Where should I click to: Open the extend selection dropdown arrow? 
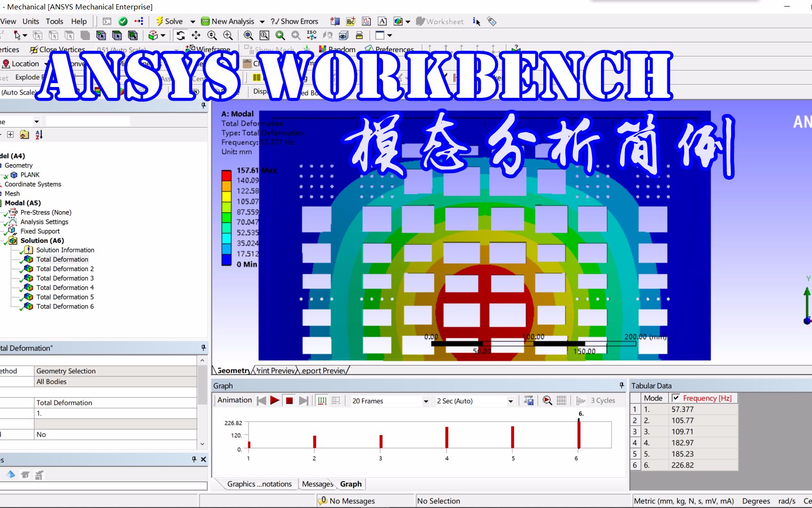pos(163,36)
